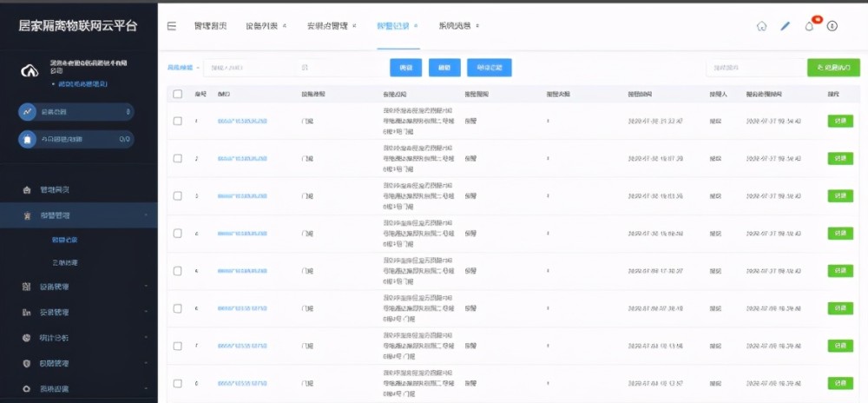Open the blue device ID link in the first row
The image size is (868, 403).
point(242,121)
